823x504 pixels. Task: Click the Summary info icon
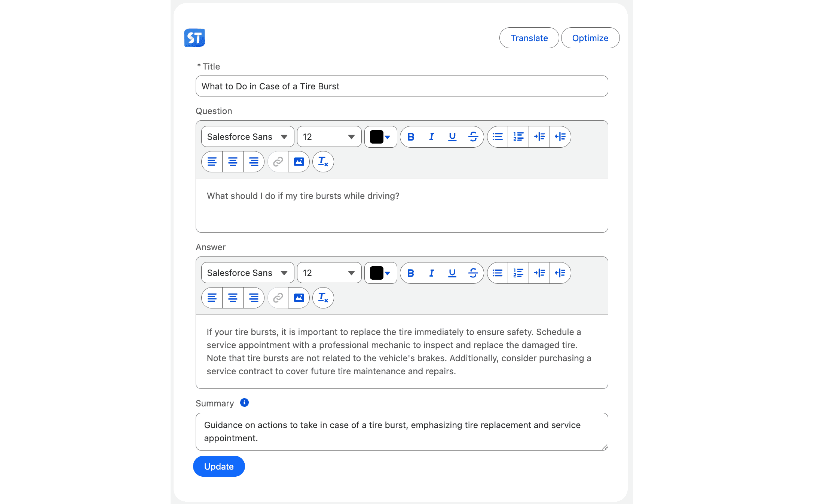click(x=244, y=403)
